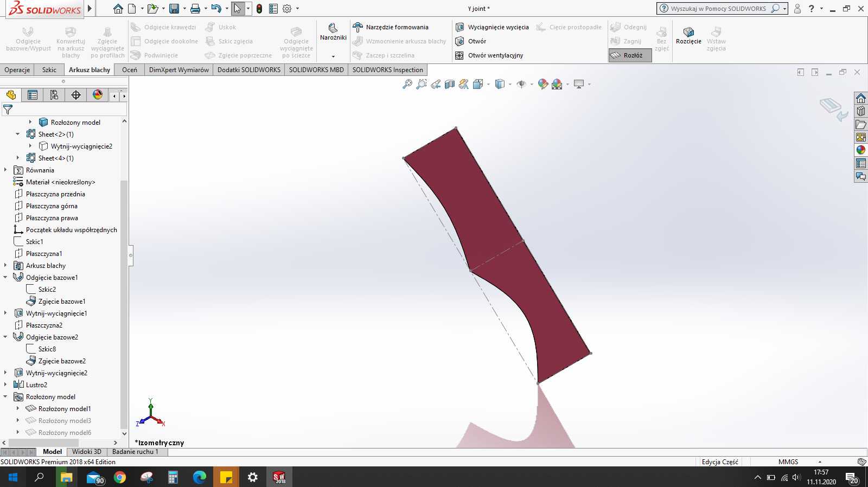
Task: Open the ConfigurationManager tab icon
Action: (x=54, y=95)
